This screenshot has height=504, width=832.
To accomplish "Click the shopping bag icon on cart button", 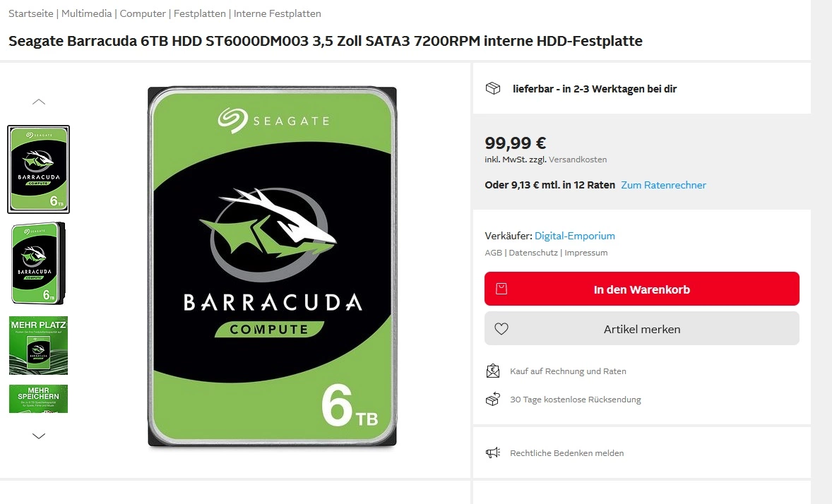I will tap(501, 289).
